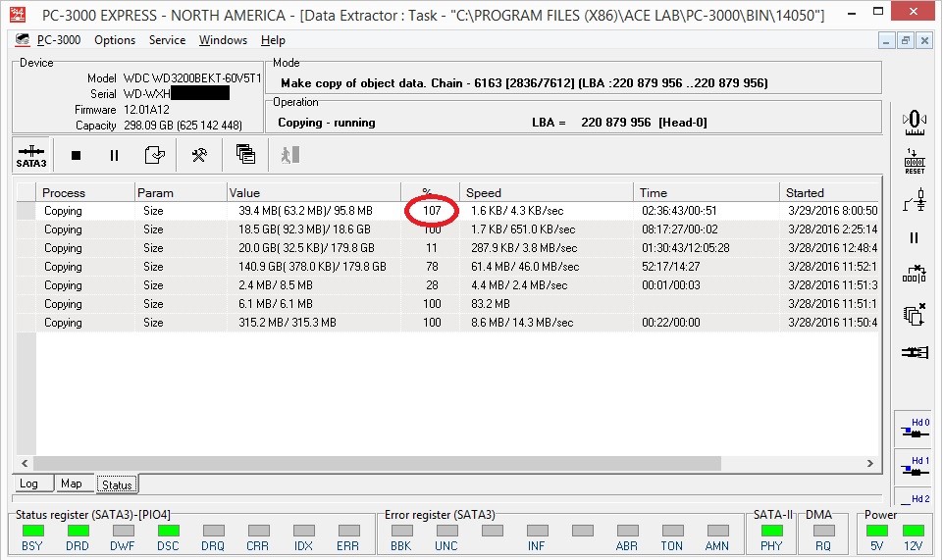This screenshot has height=560, width=943.
Task: Click the greyed-out exit figure icon
Action: pos(289,155)
